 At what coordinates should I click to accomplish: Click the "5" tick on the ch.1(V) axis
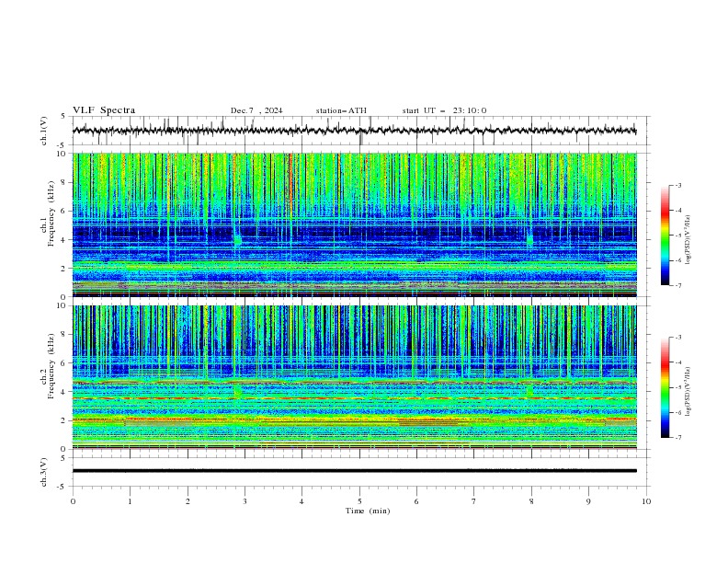(x=63, y=117)
